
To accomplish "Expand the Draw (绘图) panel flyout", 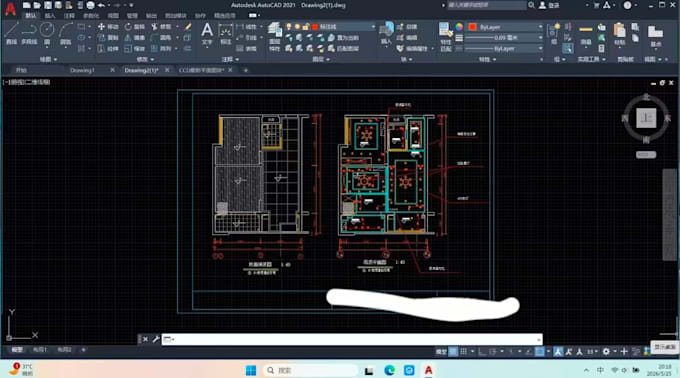I will 48,59.
